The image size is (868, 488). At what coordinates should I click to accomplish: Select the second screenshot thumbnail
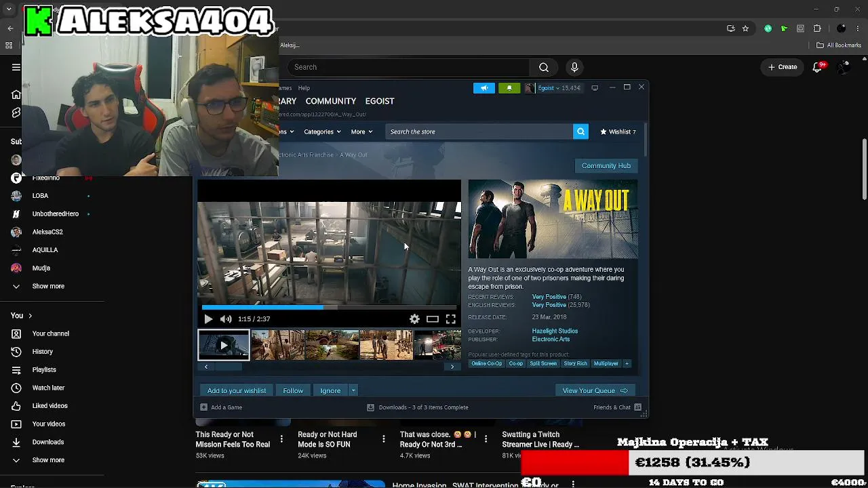tap(278, 345)
